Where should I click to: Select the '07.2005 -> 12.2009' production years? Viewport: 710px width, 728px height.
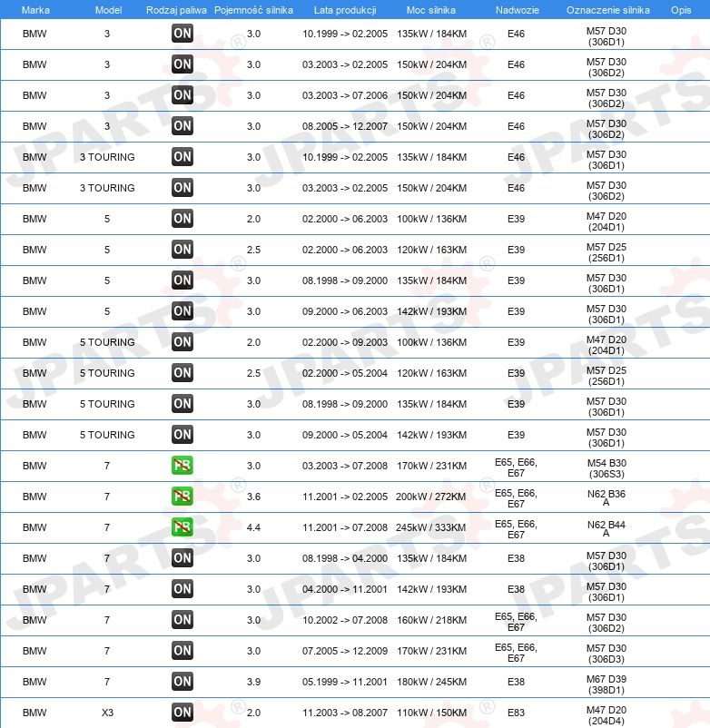344,651
